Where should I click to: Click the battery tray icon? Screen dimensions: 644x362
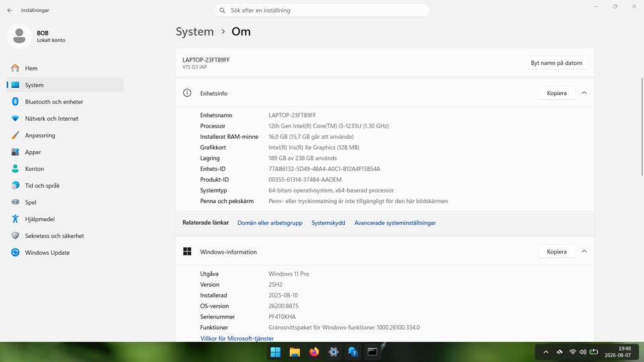594,352
